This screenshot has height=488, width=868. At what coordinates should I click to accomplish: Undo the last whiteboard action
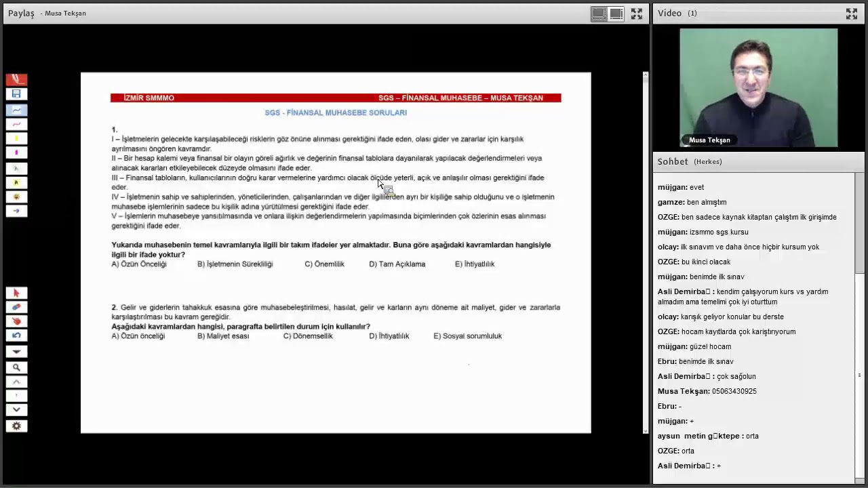click(16, 335)
